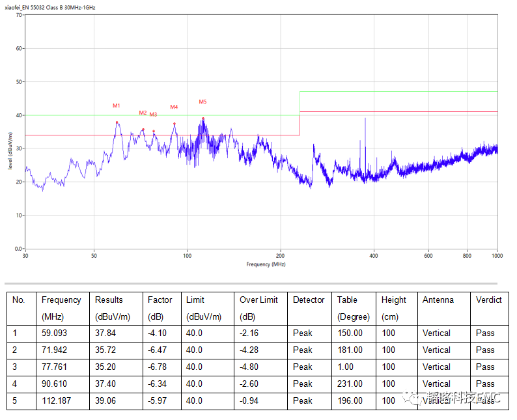Click the Detector column header

click(309, 300)
